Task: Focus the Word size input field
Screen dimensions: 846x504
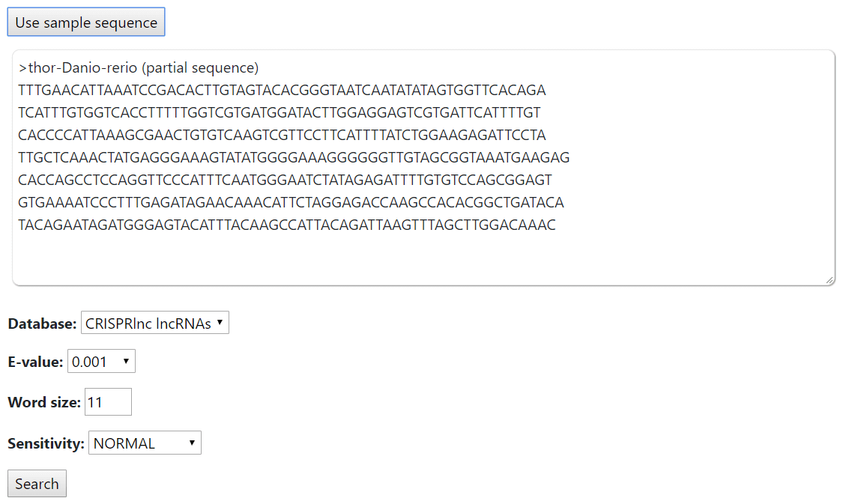Action: tap(108, 401)
